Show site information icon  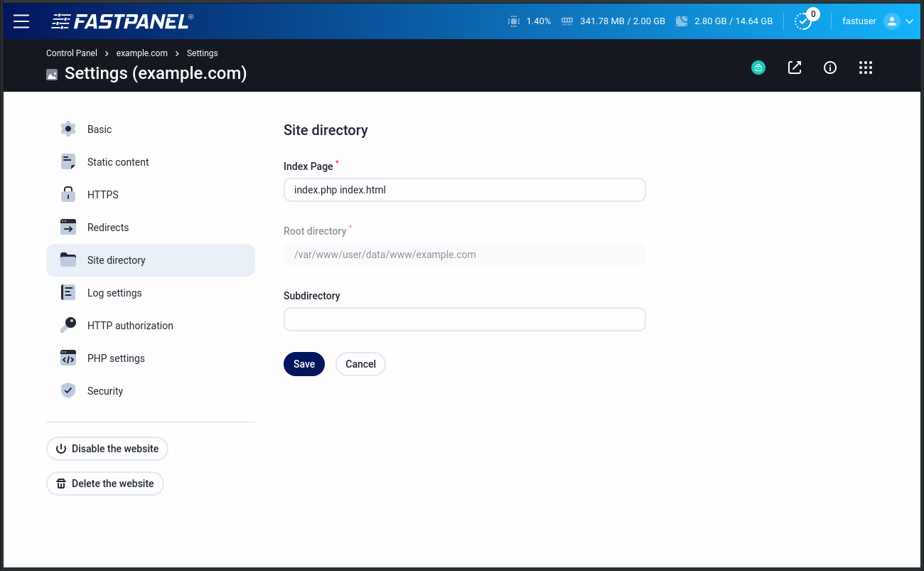point(830,68)
